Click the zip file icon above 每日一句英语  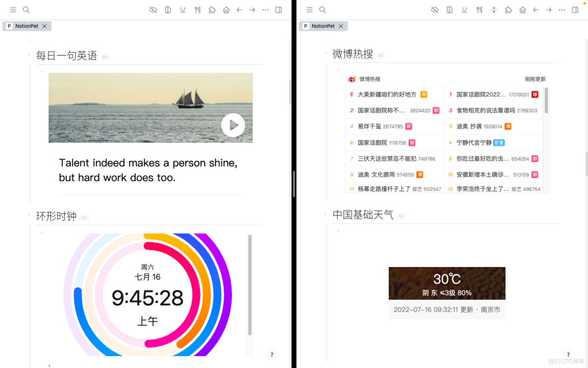click(x=168, y=10)
